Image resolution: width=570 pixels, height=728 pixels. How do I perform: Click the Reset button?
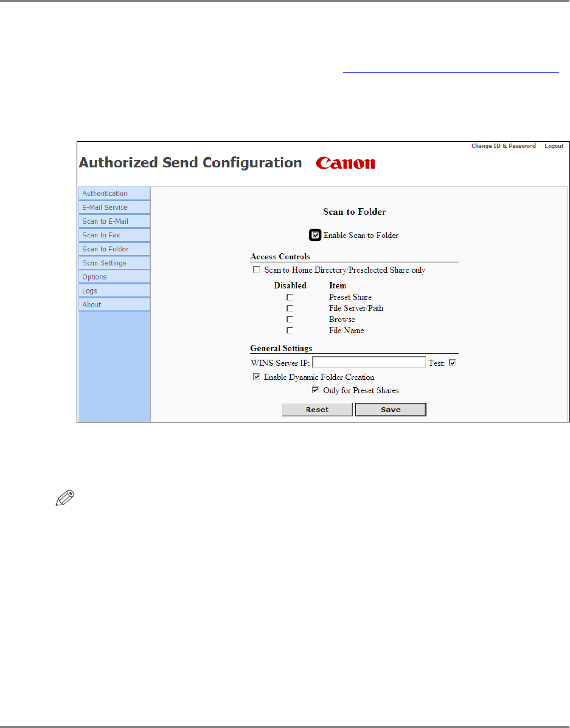point(317,410)
